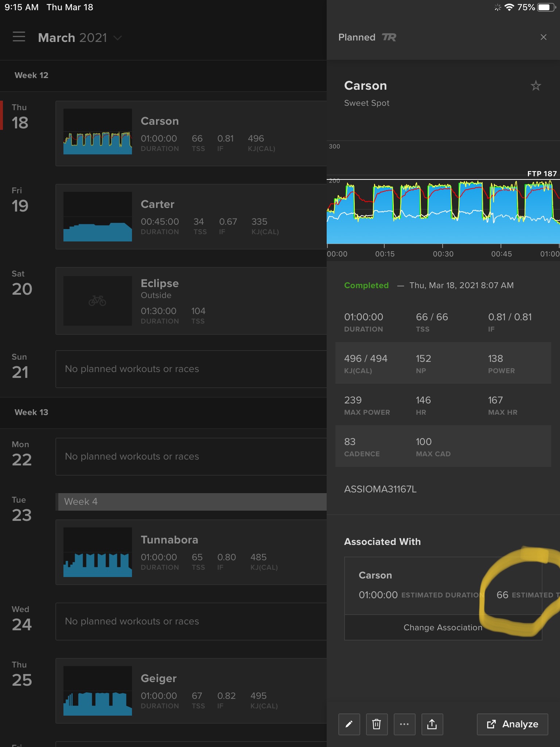Tap the empty Sun 21 day slot

(x=191, y=369)
